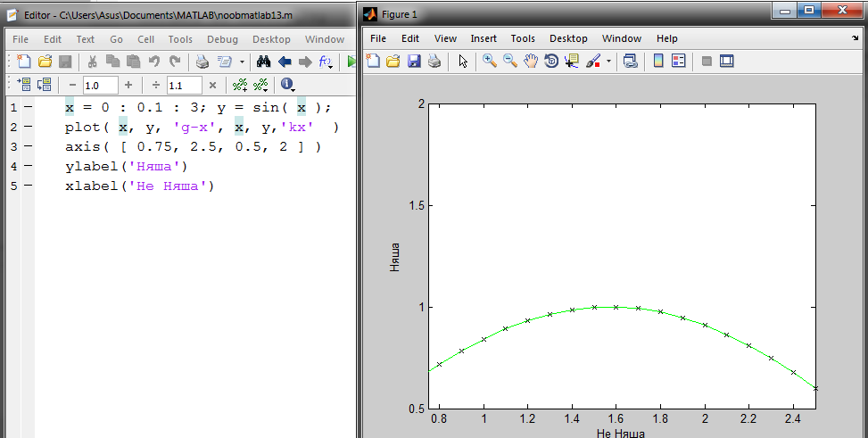Create a new figure from the Figure toolbar

[373, 61]
